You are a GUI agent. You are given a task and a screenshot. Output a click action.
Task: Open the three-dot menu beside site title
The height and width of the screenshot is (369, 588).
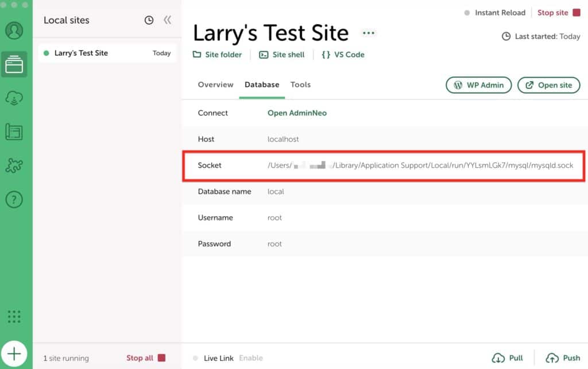(x=369, y=33)
